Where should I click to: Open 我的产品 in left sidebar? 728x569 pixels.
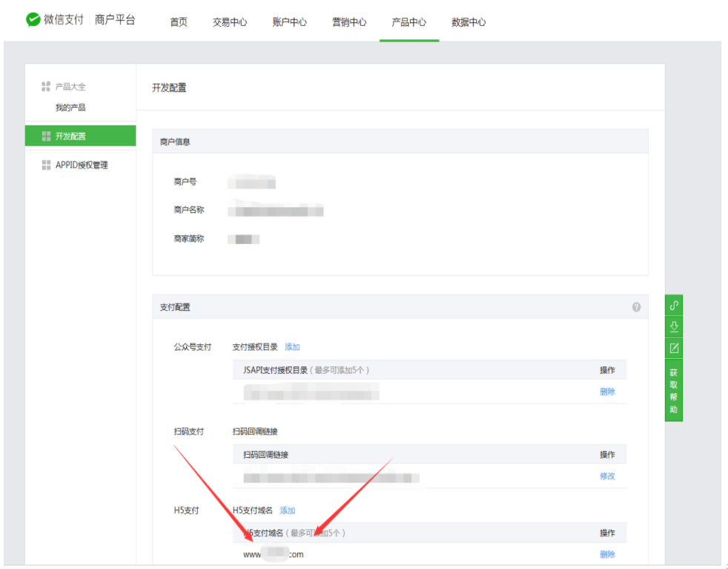pos(70,108)
